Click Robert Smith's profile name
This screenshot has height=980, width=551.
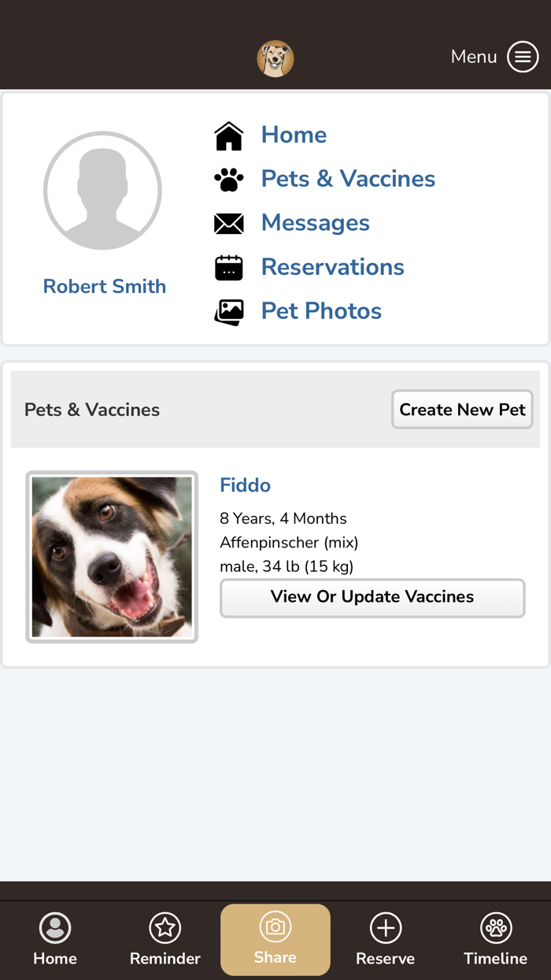coord(104,286)
